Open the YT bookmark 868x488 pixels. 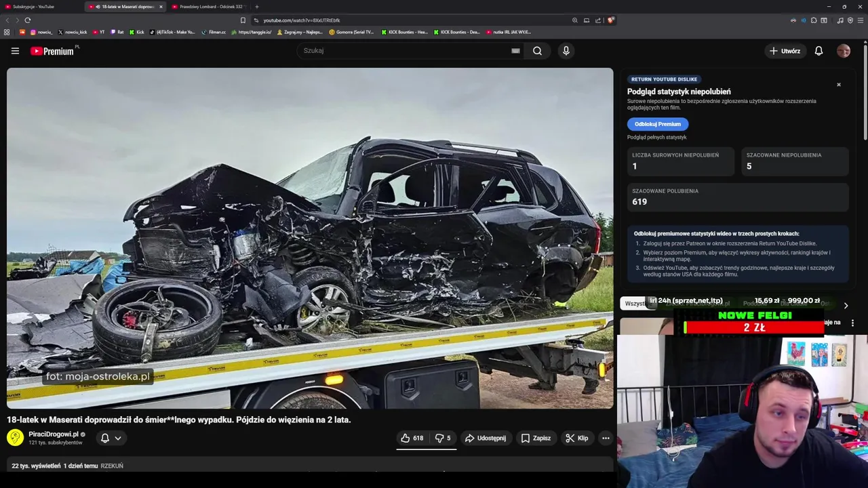(98, 32)
